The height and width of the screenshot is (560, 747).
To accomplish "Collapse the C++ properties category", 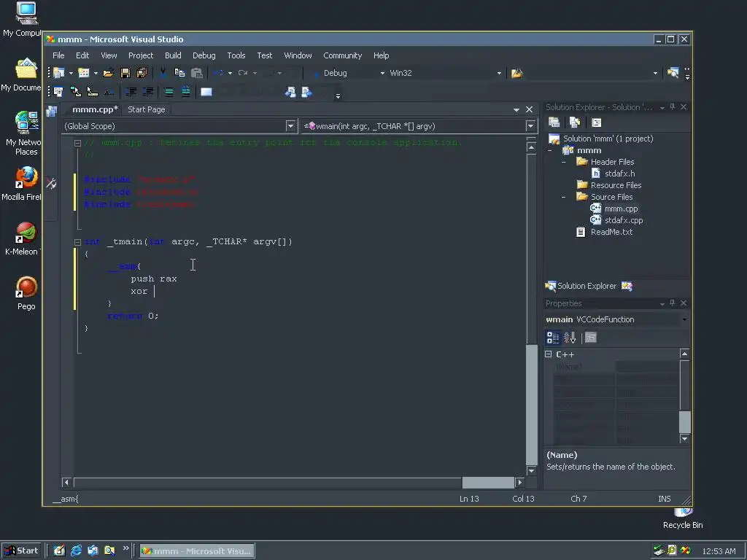I will 549,354.
